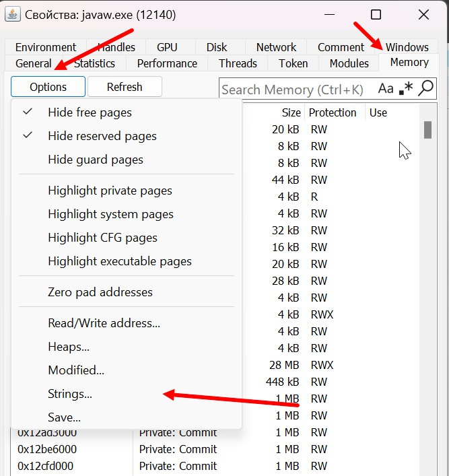Toggle Zero pad addresses option

tap(127, 292)
